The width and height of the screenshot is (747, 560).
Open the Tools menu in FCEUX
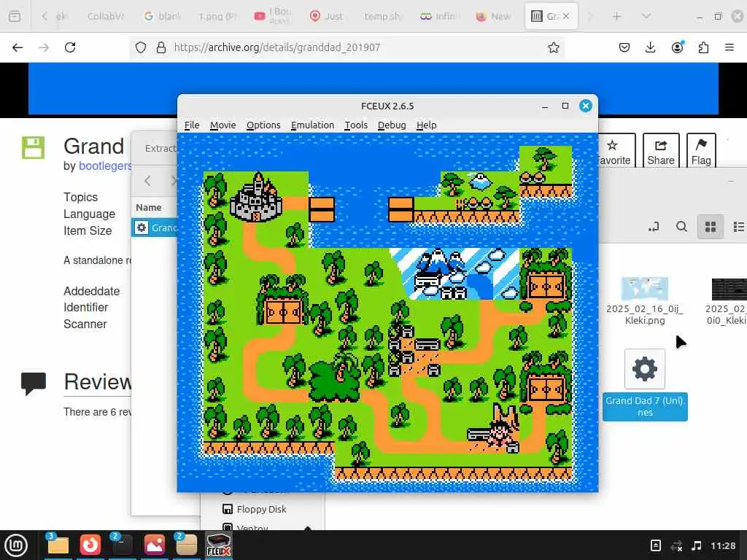(x=356, y=125)
